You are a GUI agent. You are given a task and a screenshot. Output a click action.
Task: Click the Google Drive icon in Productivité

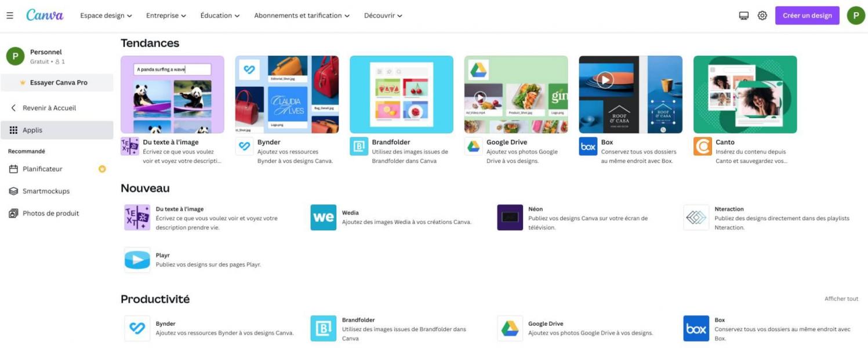(510, 328)
